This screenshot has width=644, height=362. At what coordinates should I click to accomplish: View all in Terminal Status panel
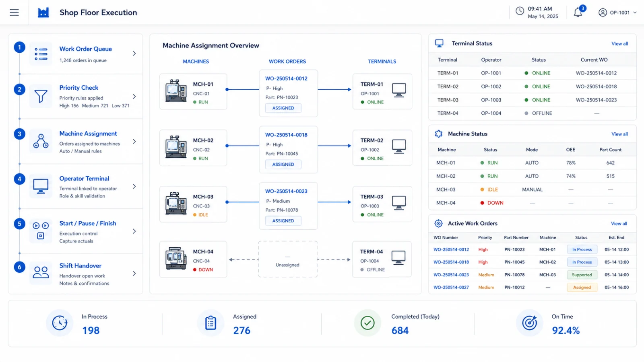619,43
